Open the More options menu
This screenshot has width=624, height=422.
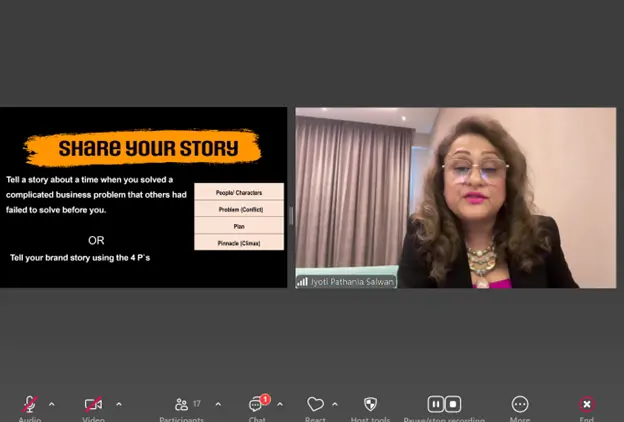520,404
